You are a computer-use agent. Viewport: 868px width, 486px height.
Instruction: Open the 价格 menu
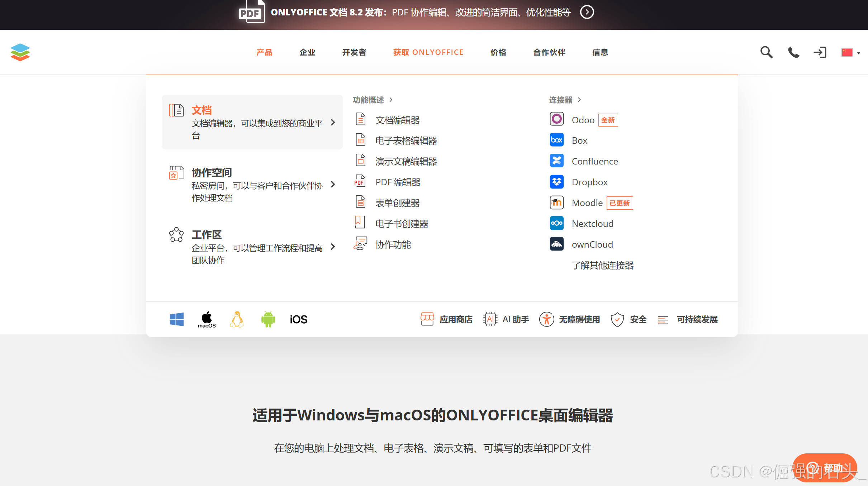pyautogui.click(x=498, y=52)
